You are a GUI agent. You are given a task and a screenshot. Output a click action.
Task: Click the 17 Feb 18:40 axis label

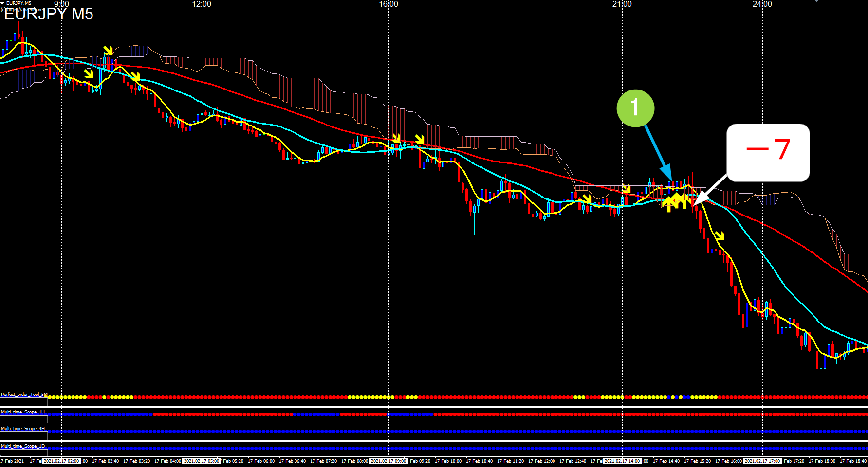coord(853,461)
